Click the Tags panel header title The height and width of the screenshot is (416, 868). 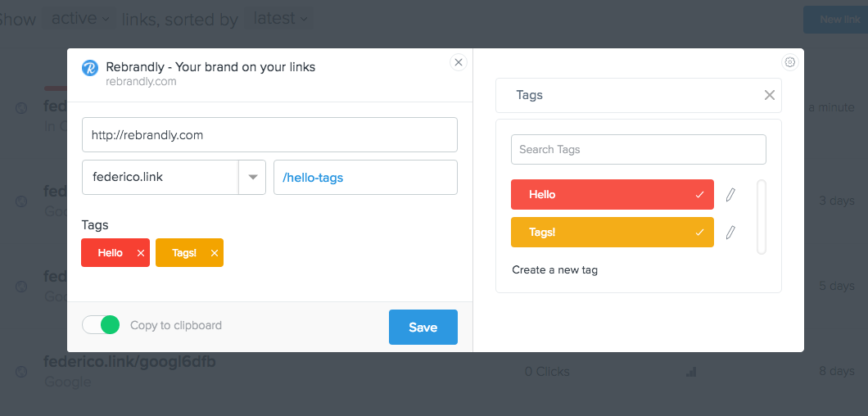point(529,95)
